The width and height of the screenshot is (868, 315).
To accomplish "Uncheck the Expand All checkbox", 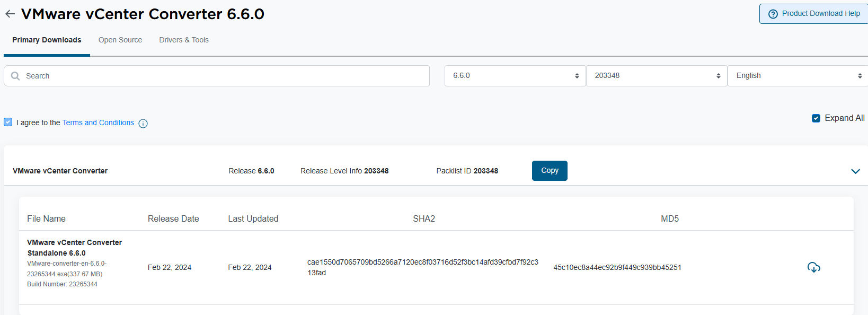I will [816, 118].
